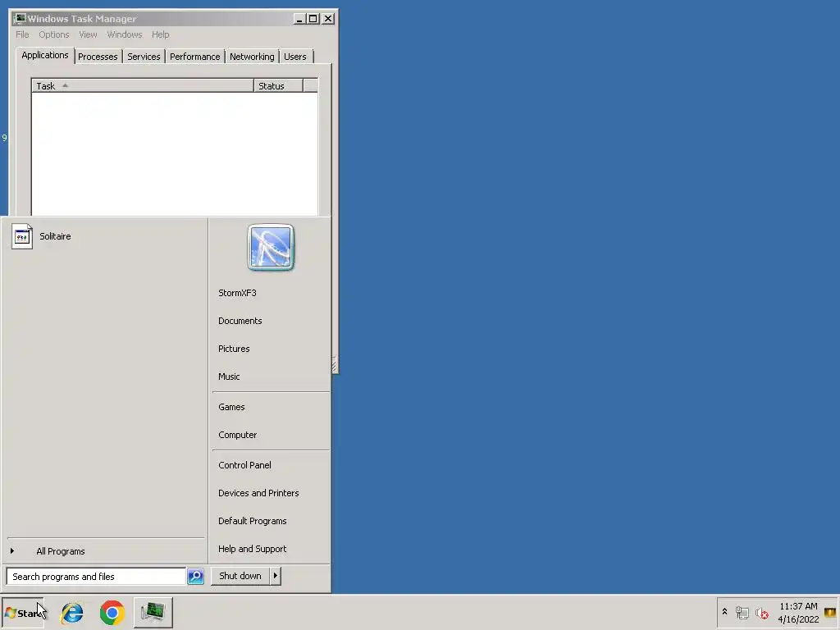840x630 pixels.
Task: Launch Internet Explorer from the taskbar
Action: (72, 613)
